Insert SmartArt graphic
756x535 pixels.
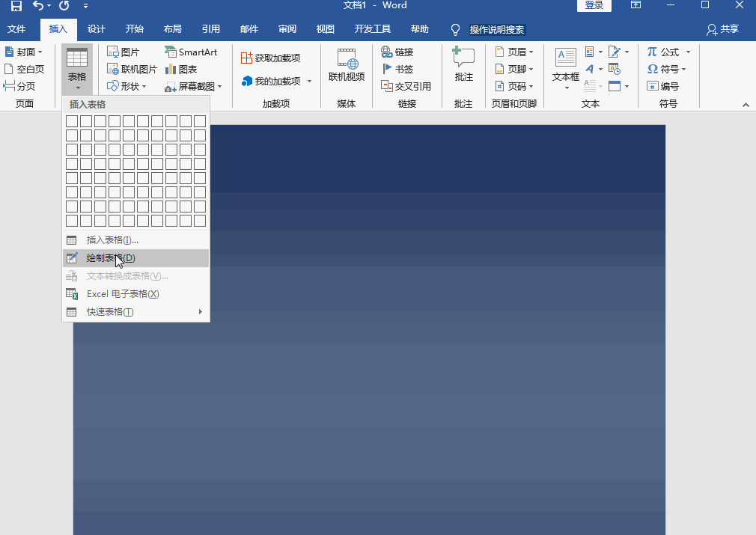pyautogui.click(x=193, y=52)
